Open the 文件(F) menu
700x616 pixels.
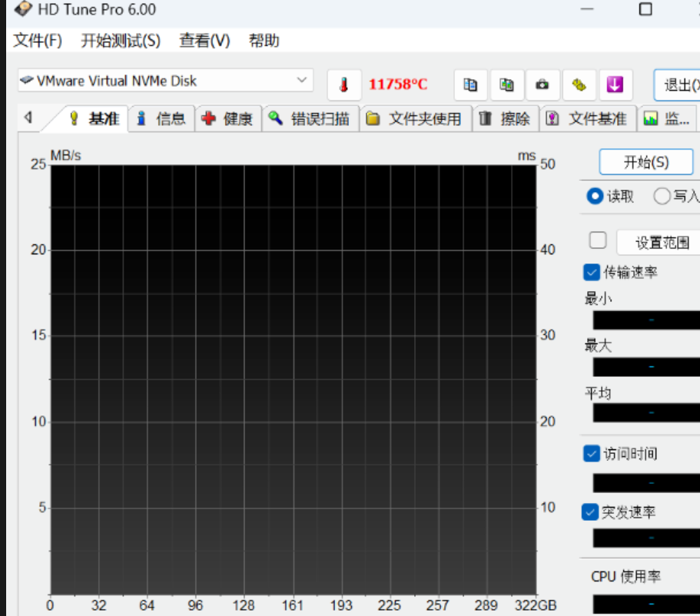tap(38, 41)
